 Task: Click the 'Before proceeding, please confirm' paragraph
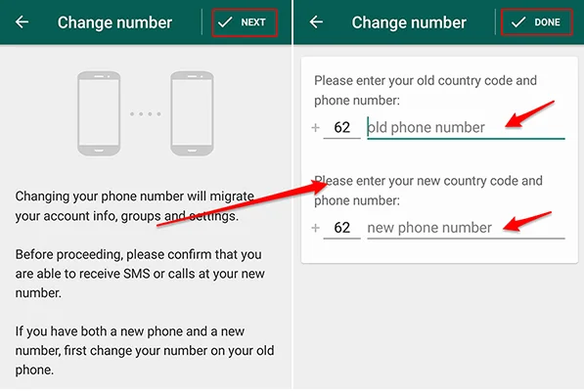pos(140,274)
